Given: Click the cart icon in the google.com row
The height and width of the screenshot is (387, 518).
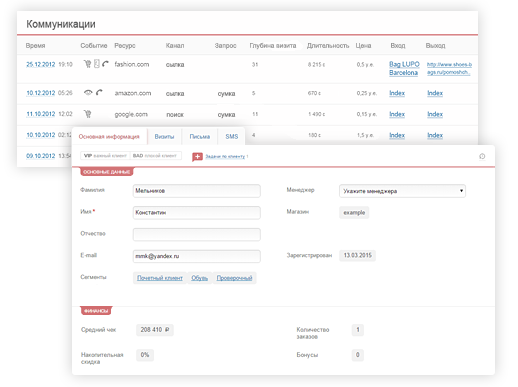Looking at the screenshot, I should 87,114.
